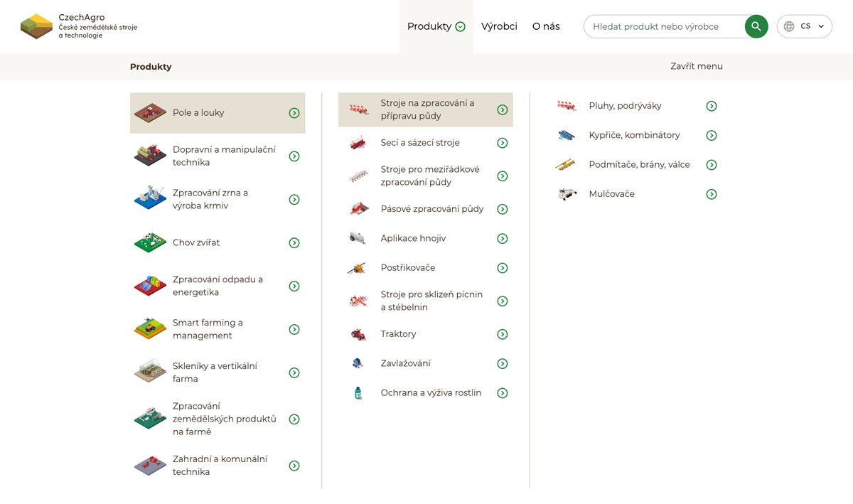Open the Kypřiče, kombinátory link

click(634, 135)
